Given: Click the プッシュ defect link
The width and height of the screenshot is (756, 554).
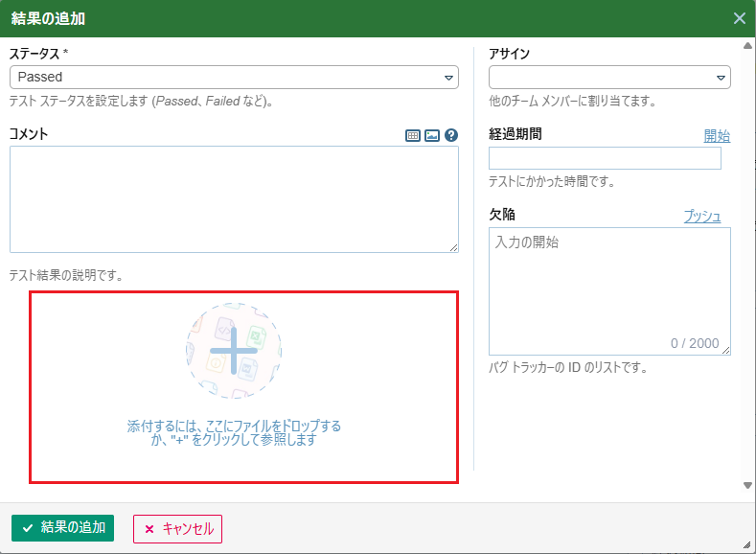Looking at the screenshot, I should (x=701, y=217).
